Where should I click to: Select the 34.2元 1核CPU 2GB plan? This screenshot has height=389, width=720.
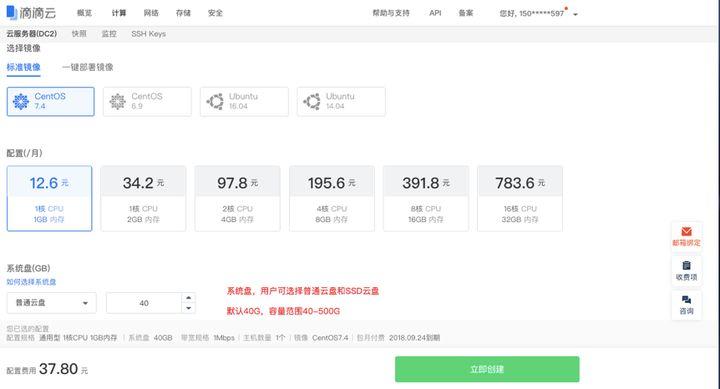(x=143, y=198)
